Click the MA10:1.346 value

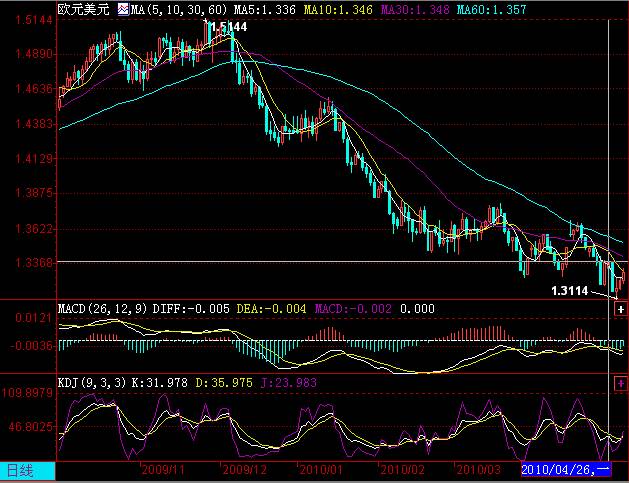coord(338,10)
